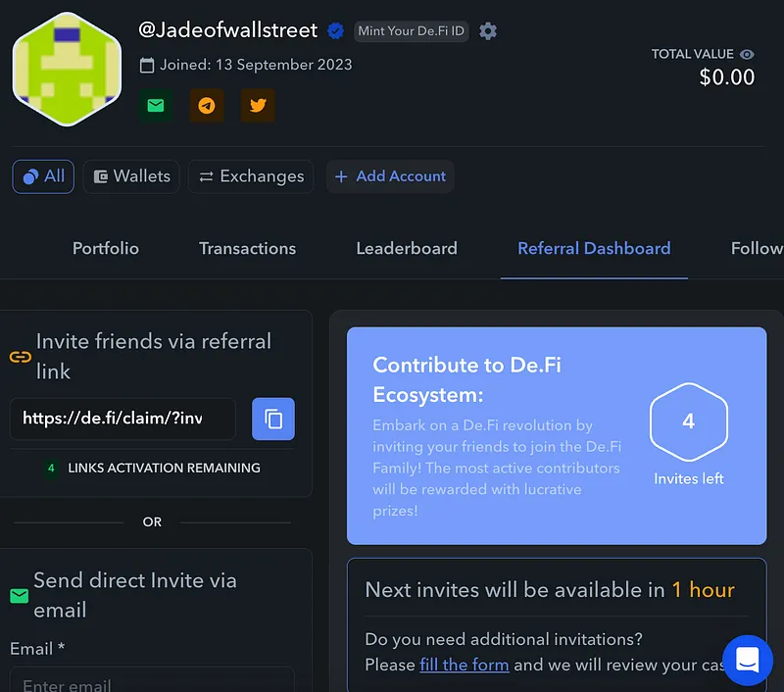Click the hexagon profile avatar

[x=67, y=69]
